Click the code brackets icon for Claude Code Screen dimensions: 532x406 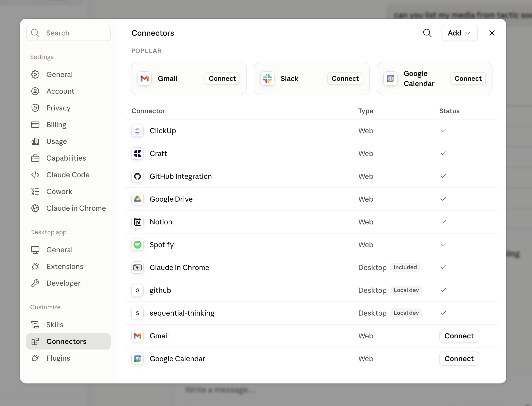pyautogui.click(x=35, y=175)
